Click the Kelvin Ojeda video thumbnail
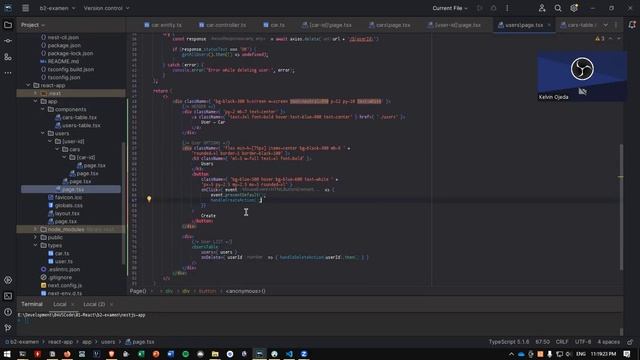Image resolution: width=640 pixels, height=360 pixels. pos(582,76)
